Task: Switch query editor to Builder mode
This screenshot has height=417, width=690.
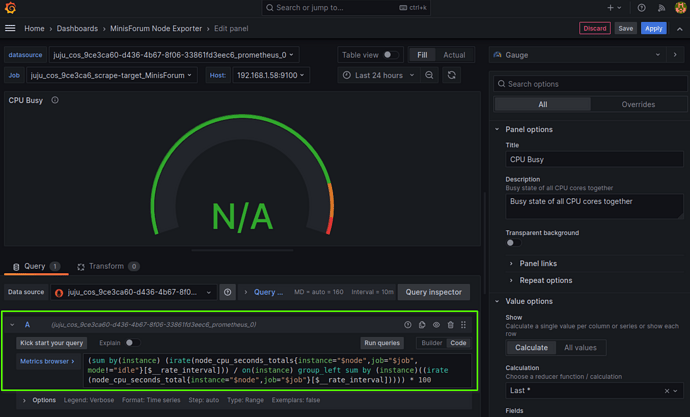Action: 432,343
